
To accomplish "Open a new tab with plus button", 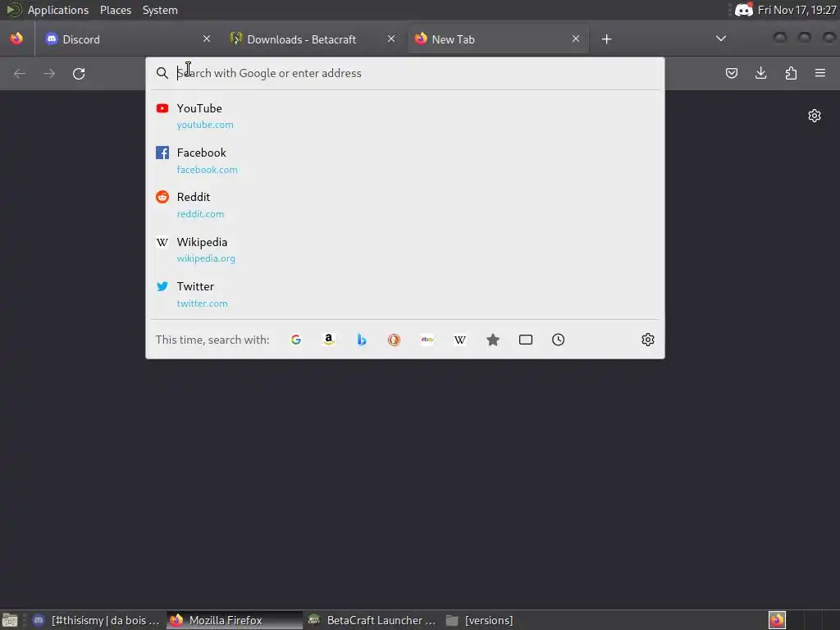I will coord(606,39).
